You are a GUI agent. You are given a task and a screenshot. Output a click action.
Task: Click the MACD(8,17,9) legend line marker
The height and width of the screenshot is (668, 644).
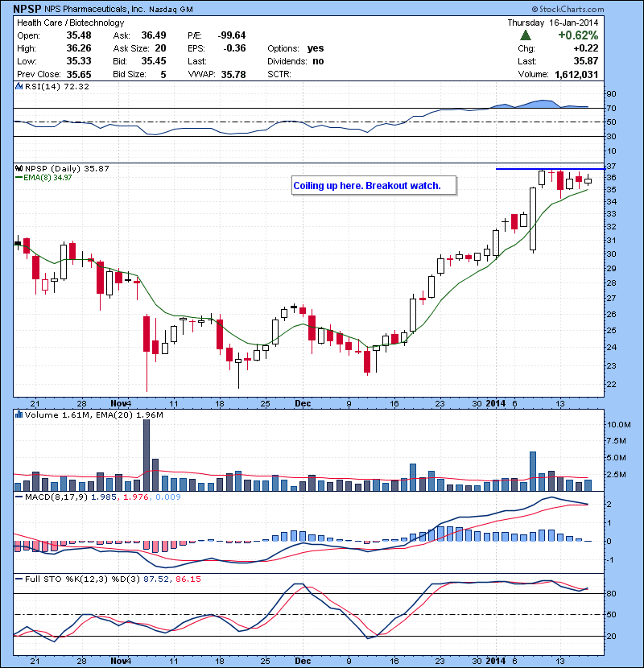[19, 497]
